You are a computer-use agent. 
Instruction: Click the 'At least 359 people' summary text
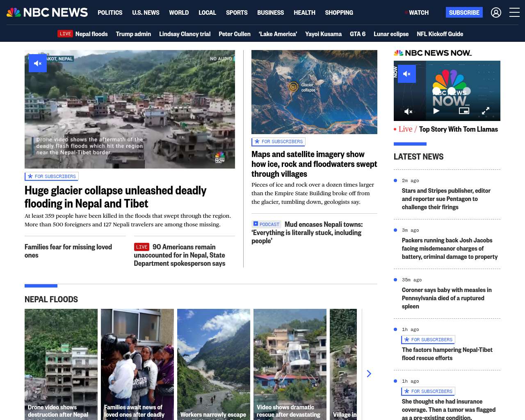coord(128,220)
